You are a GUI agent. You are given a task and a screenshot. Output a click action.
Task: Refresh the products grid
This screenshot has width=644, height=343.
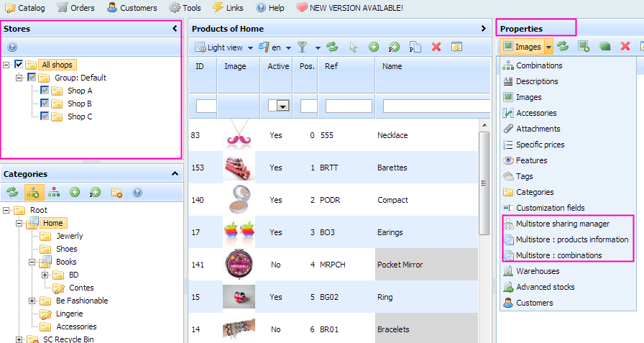click(332, 47)
